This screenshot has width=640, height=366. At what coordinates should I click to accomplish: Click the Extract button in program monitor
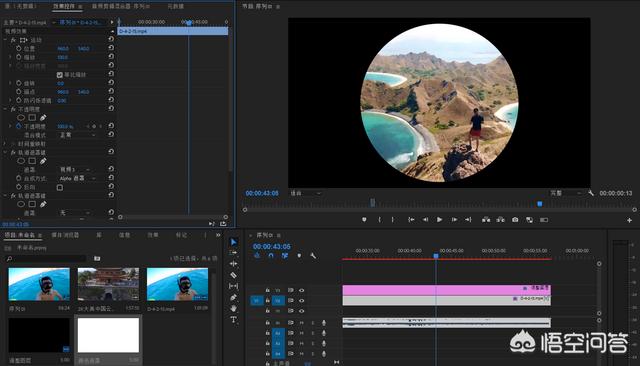500,220
